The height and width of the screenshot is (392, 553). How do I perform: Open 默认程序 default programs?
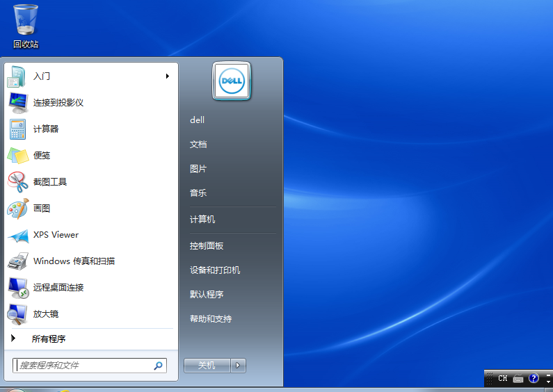coord(207,295)
